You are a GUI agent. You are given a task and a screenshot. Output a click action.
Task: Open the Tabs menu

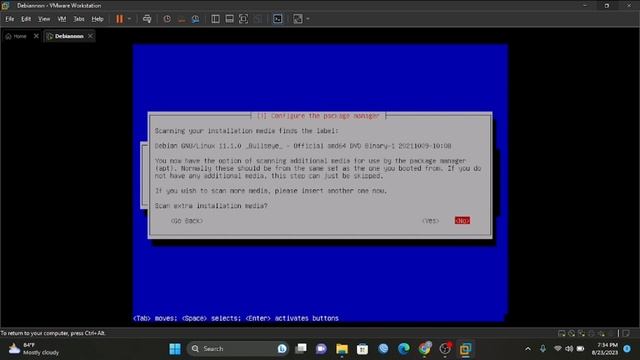(x=79, y=19)
